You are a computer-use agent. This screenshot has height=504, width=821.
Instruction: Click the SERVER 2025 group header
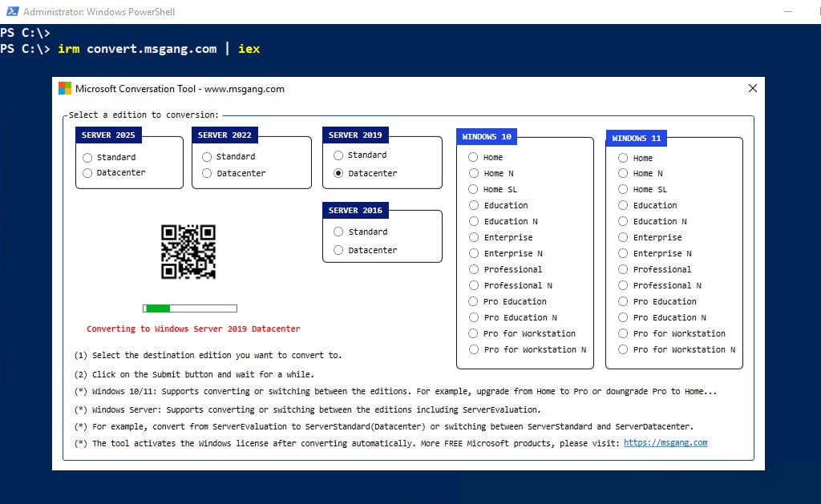[x=108, y=135]
